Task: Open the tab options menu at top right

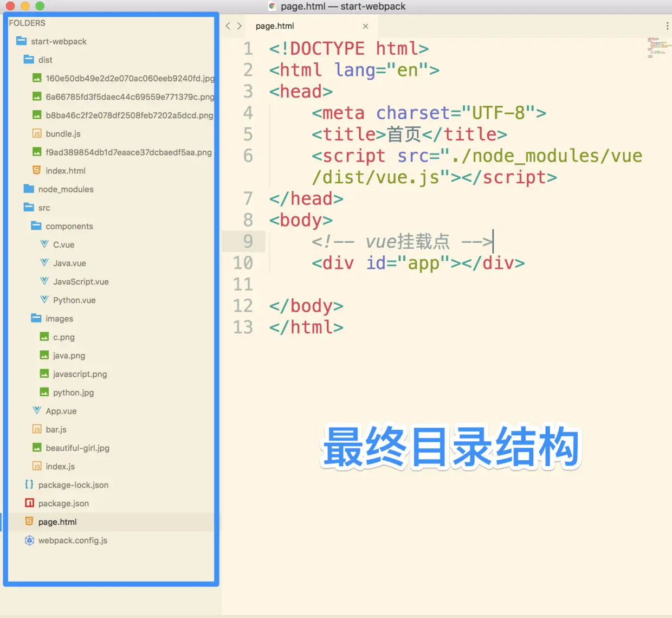Action: (667, 26)
